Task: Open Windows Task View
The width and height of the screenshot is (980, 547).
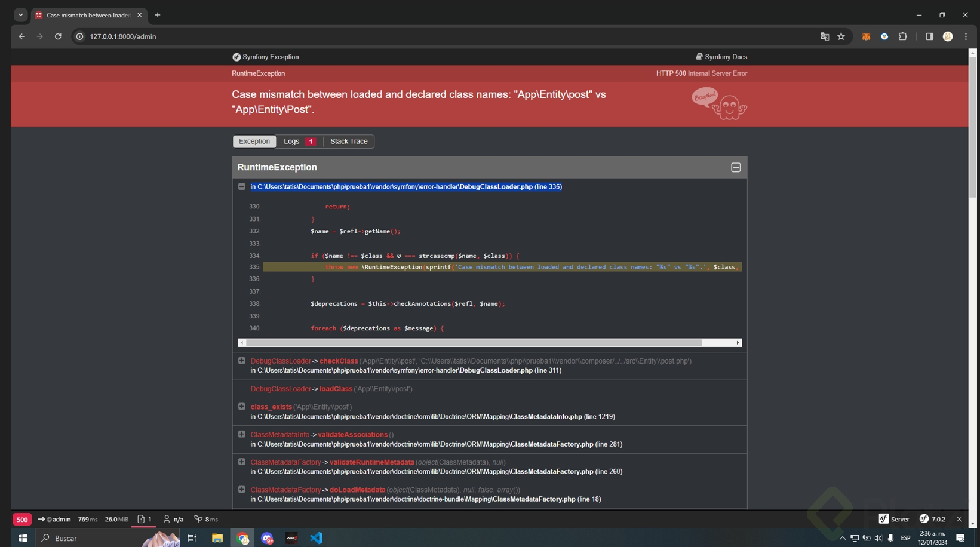Action: point(192,538)
